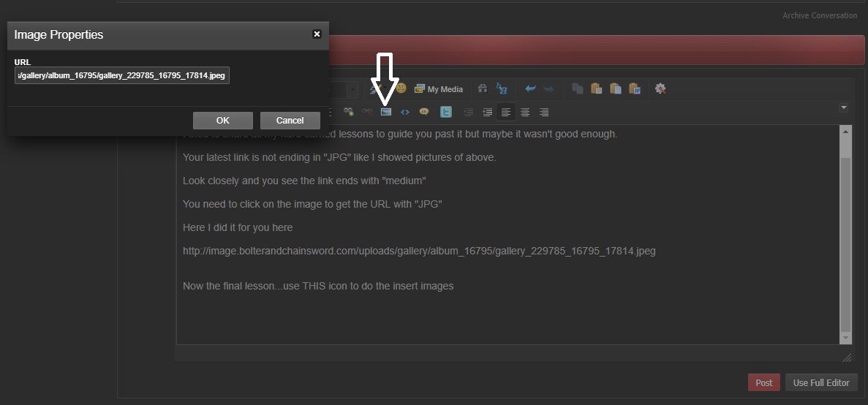Viewport: 868px width, 405px height.
Task: Toggle align left formatting
Action: [505, 112]
